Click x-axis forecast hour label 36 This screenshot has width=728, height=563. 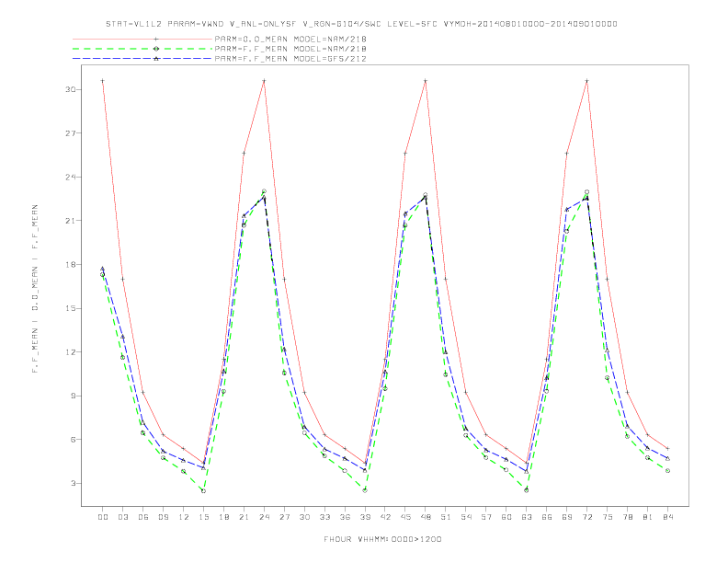coord(345,517)
